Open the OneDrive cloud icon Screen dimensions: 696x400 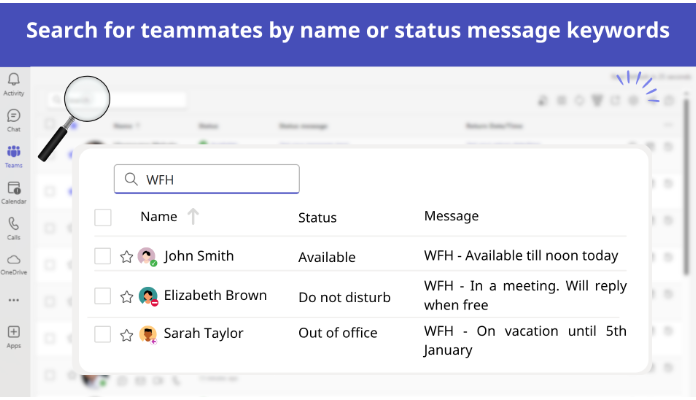pos(14,259)
